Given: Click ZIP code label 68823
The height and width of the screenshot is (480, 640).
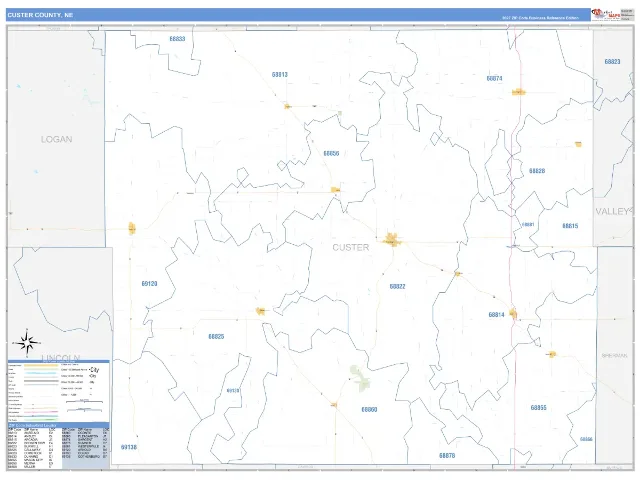Looking at the screenshot, I should [x=612, y=62].
